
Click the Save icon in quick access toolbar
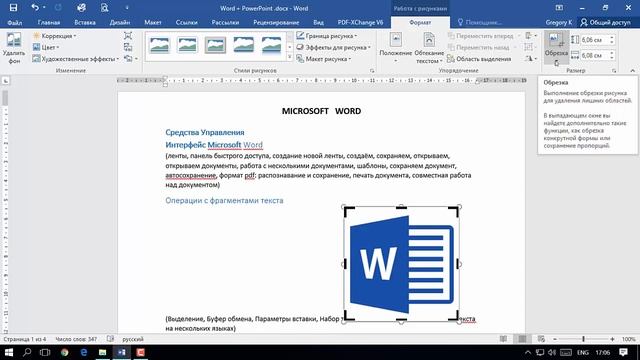click(13, 8)
